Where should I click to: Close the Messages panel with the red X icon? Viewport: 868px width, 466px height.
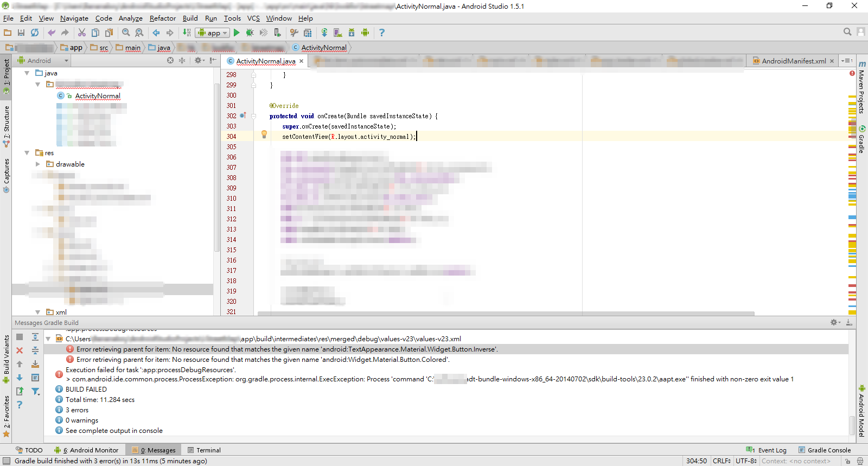point(20,350)
